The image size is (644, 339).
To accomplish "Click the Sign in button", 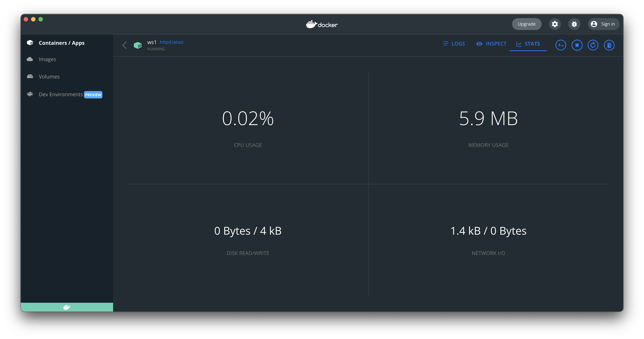I will (x=603, y=24).
